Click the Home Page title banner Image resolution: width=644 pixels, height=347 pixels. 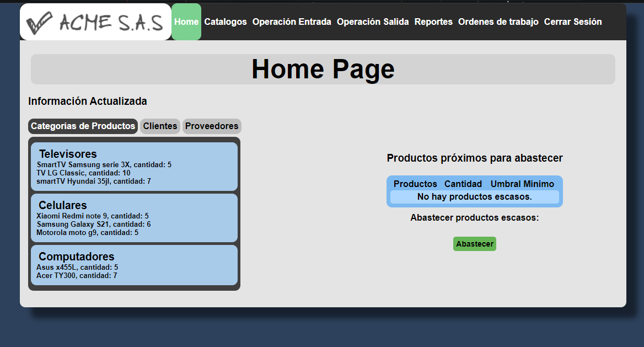click(x=323, y=69)
